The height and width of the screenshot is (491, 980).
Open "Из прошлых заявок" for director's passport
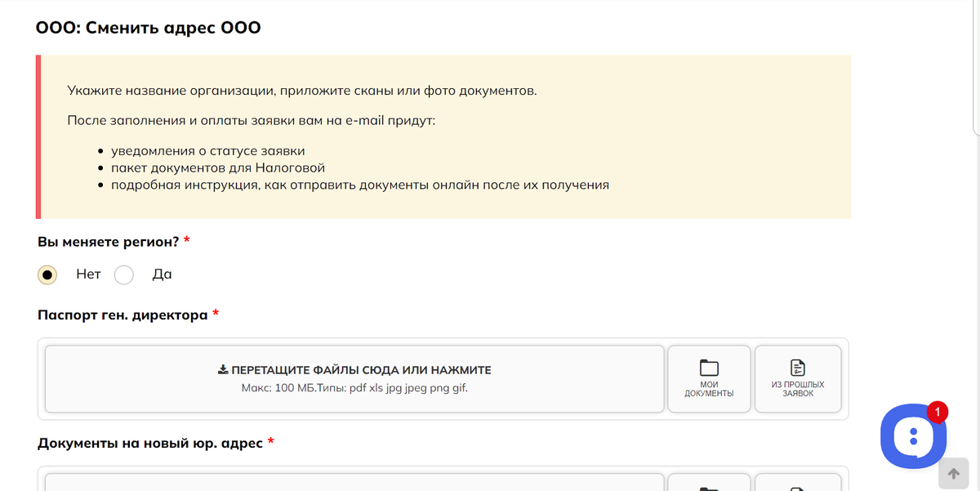pyautogui.click(x=798, y=379)
